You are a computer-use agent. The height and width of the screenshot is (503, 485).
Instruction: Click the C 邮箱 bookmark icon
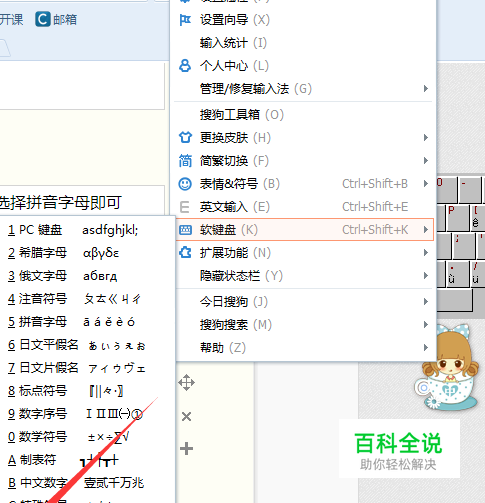pyautogui.click(x=43, y=19)
